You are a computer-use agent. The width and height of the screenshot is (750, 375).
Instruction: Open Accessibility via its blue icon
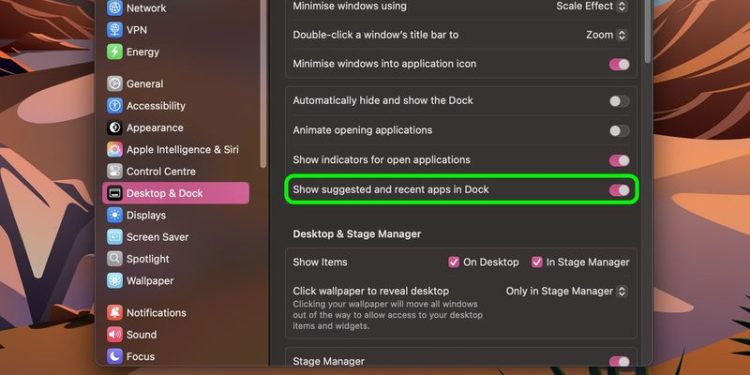pos(115,106)
